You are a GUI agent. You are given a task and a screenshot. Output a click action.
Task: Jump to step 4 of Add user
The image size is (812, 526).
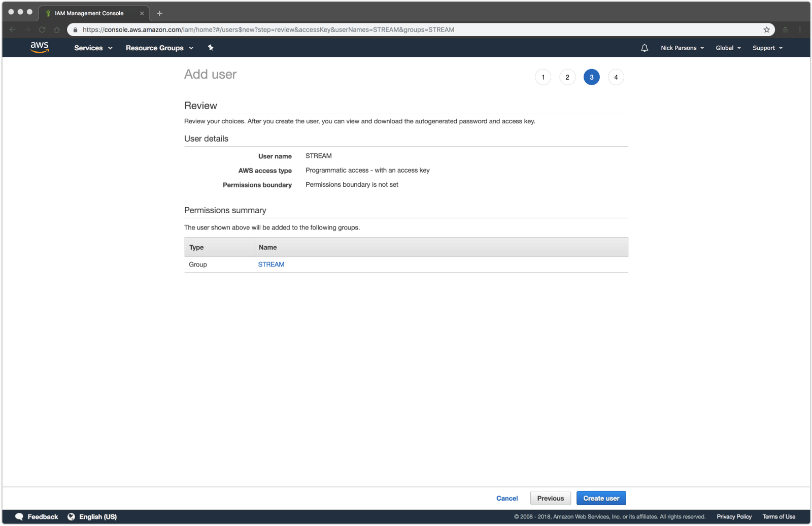[x=616, y=77]
